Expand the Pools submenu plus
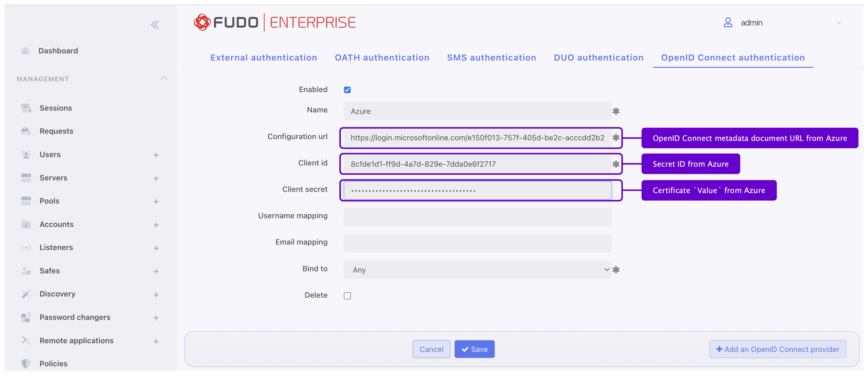This screenshot has width=868, height=378. 156,202
